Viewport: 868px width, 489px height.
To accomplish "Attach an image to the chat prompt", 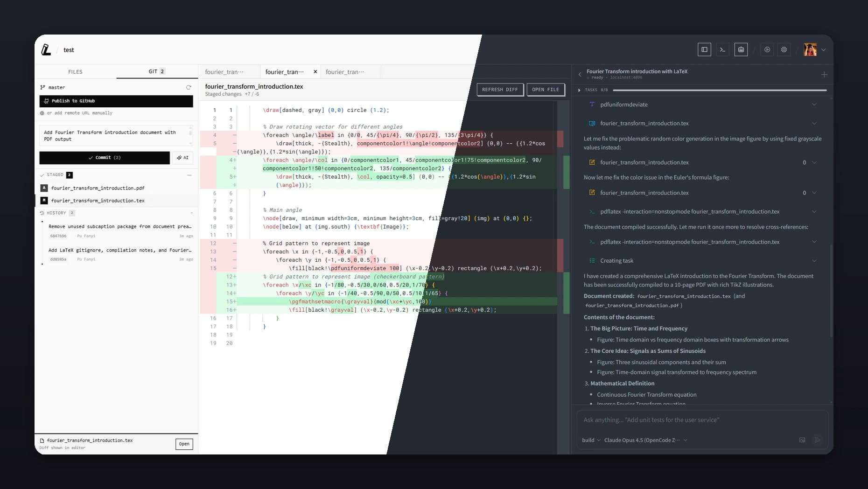I will click(x=802, y=440).
